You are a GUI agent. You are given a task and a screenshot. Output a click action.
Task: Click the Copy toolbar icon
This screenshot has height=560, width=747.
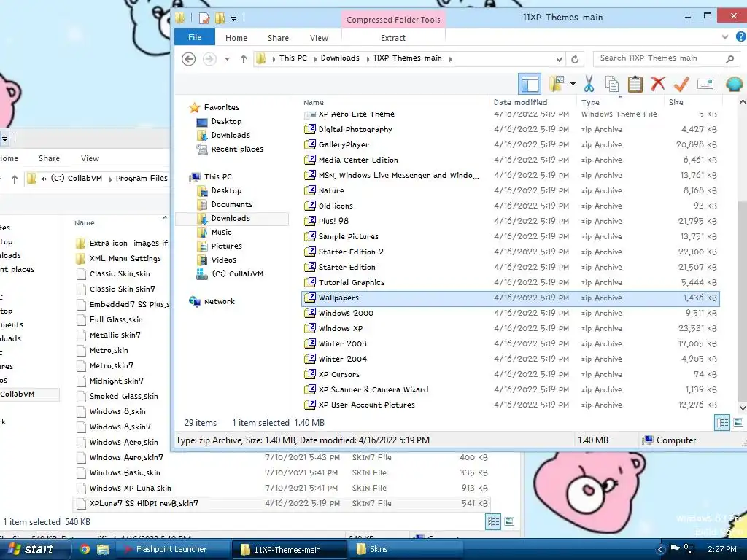(612, 85)
